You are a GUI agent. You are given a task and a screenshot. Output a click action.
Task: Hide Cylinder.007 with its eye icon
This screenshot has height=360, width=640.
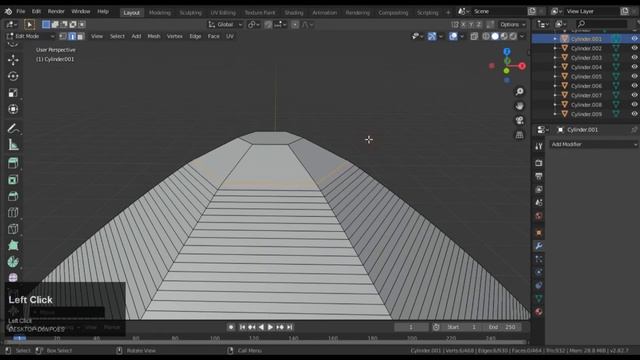634,95
